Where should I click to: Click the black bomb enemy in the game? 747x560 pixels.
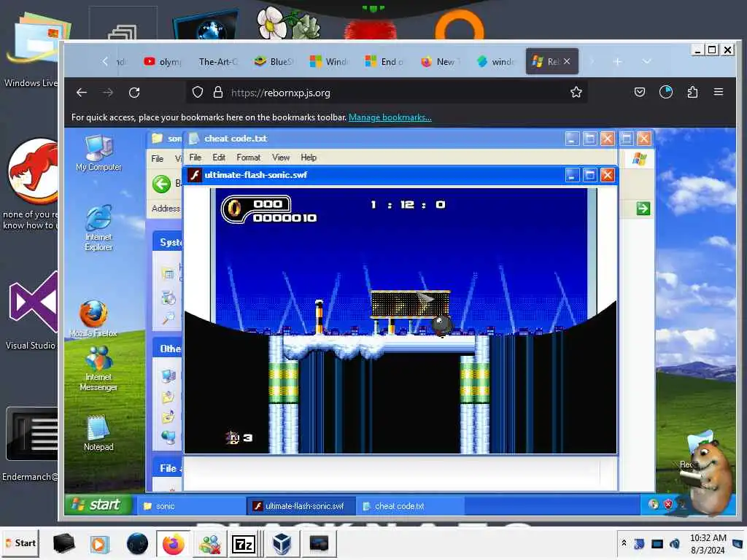point(441,325)
